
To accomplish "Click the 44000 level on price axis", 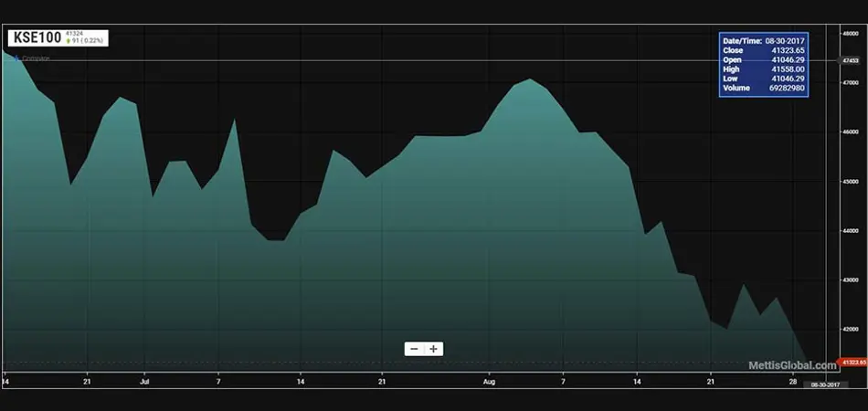I will [x=852, y=230].
